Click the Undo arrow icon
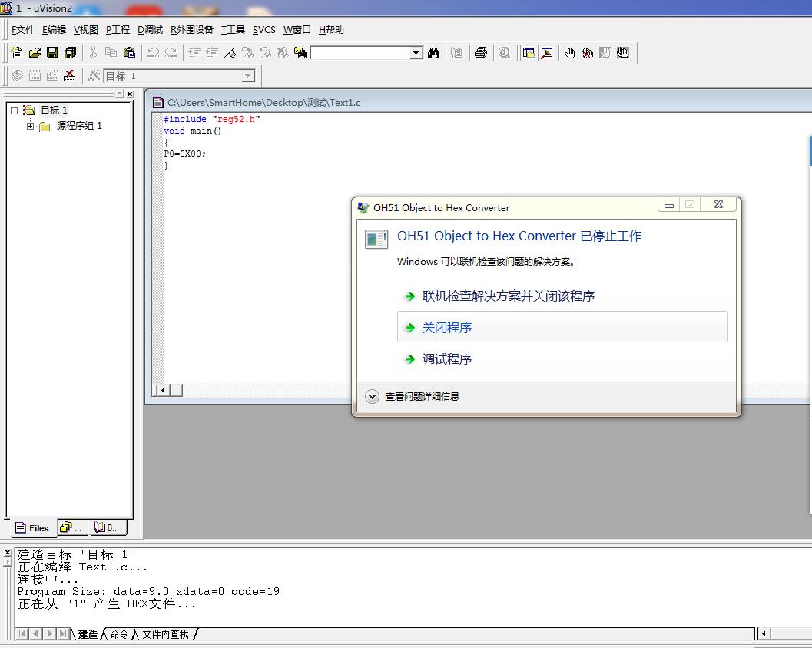 154,52
